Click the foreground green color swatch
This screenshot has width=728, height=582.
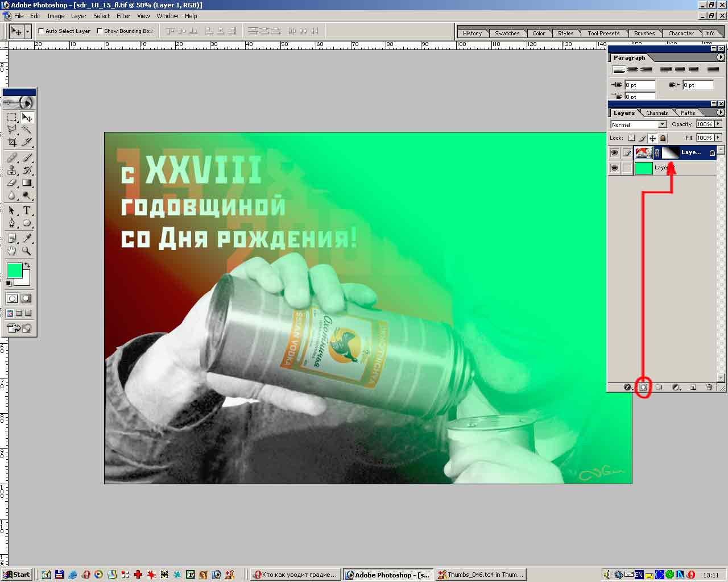(15, 270)
